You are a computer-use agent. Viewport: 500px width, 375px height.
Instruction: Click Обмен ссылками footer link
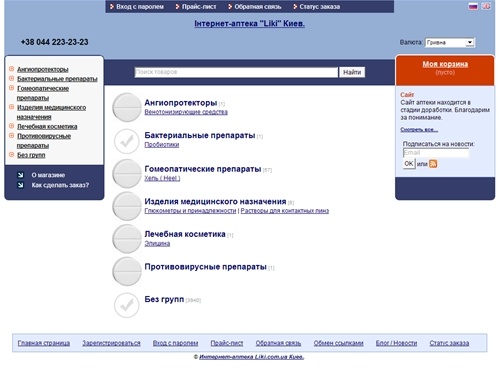[x=338, y=343]
